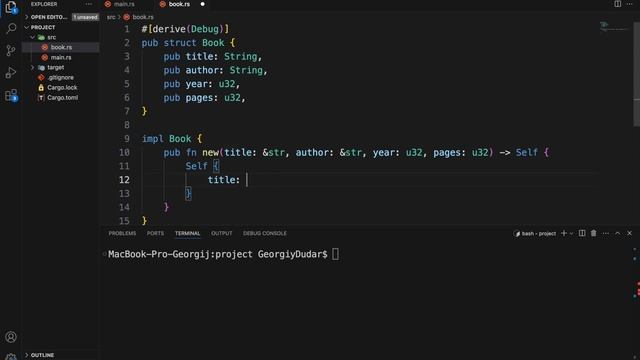Open book.rs in the file tree

61,47
